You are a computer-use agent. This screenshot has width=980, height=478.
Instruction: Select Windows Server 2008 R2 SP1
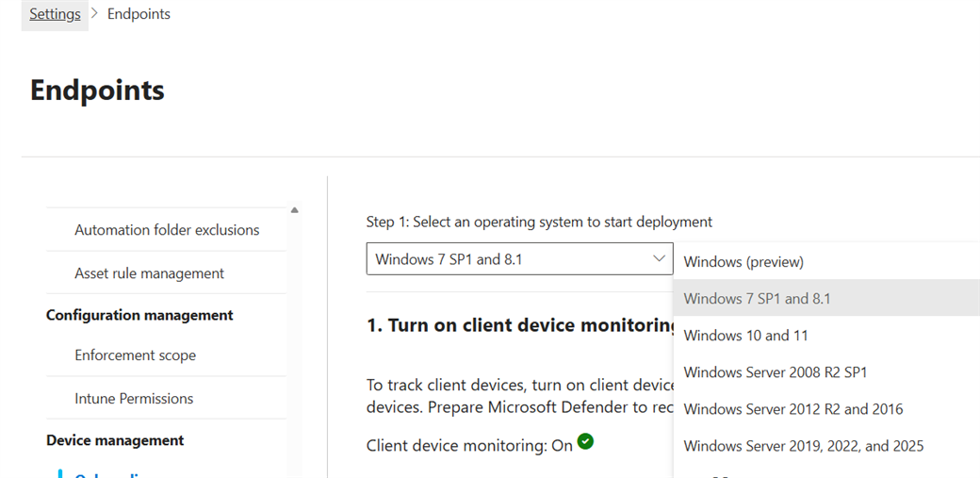click(775, 372)
